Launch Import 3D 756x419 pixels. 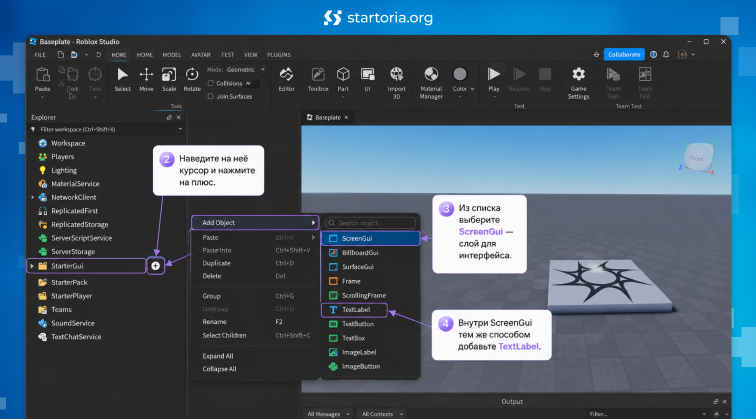coord(396,82)
